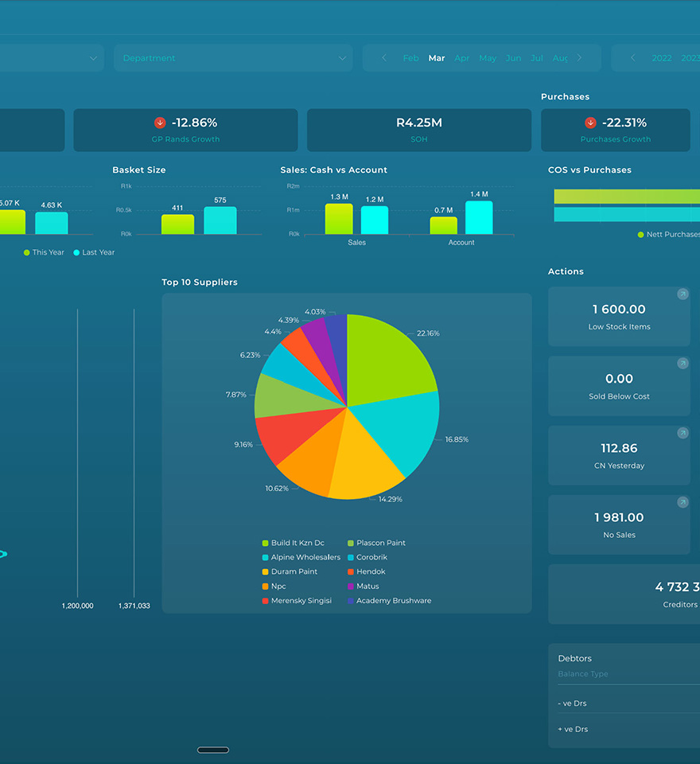Choose year 2022
Image resolution: width=700 pixels, height=764 pixels.
pos(662,58)
